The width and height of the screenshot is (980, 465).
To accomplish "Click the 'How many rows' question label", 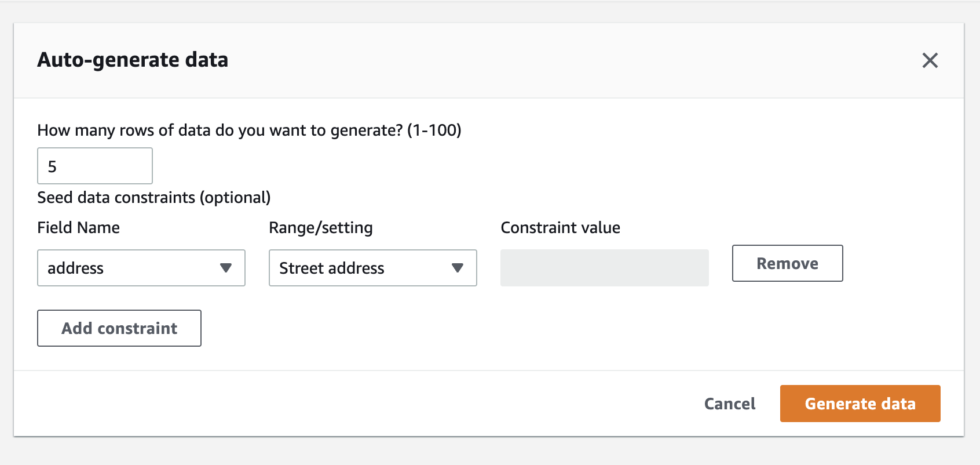I will coord(249,130).
